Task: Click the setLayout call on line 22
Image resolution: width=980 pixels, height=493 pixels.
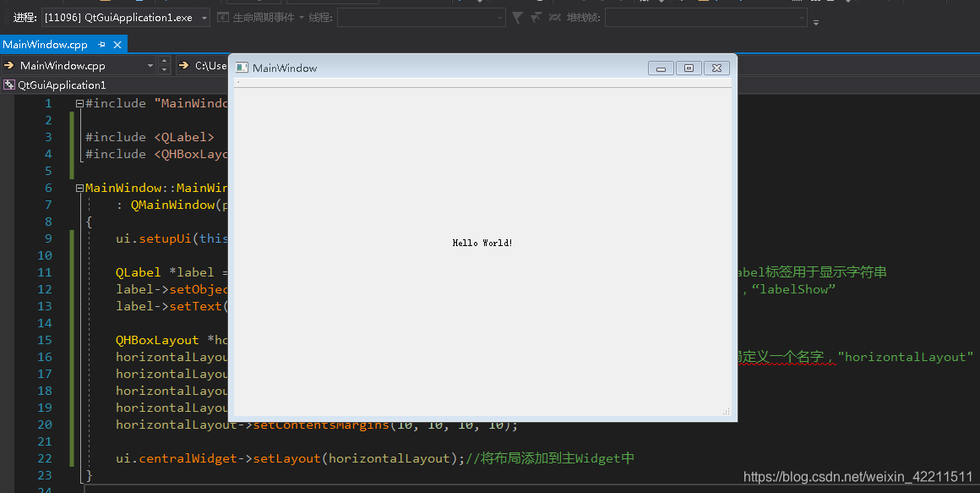Action: pyautogui.click(x=287, y=458)
